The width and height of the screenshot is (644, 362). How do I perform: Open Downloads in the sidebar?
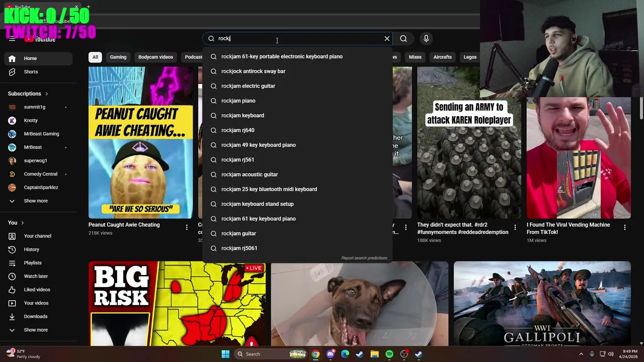[x=38, y=316]
